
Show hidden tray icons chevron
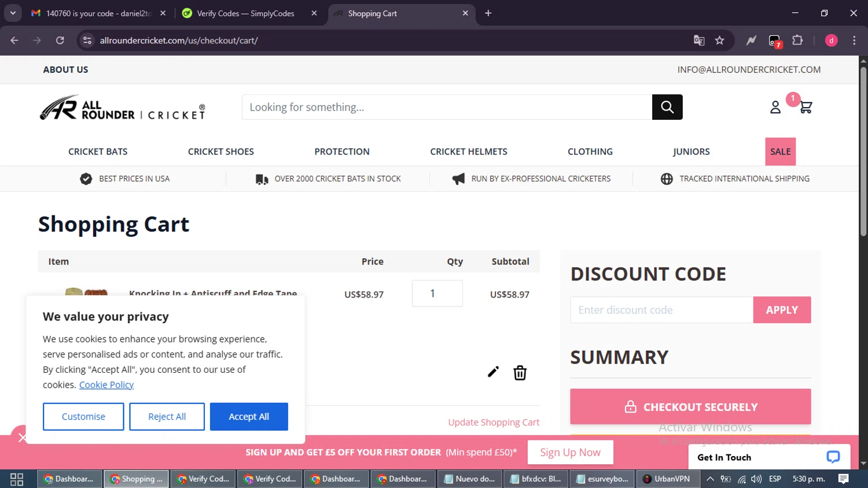(710, 479)
